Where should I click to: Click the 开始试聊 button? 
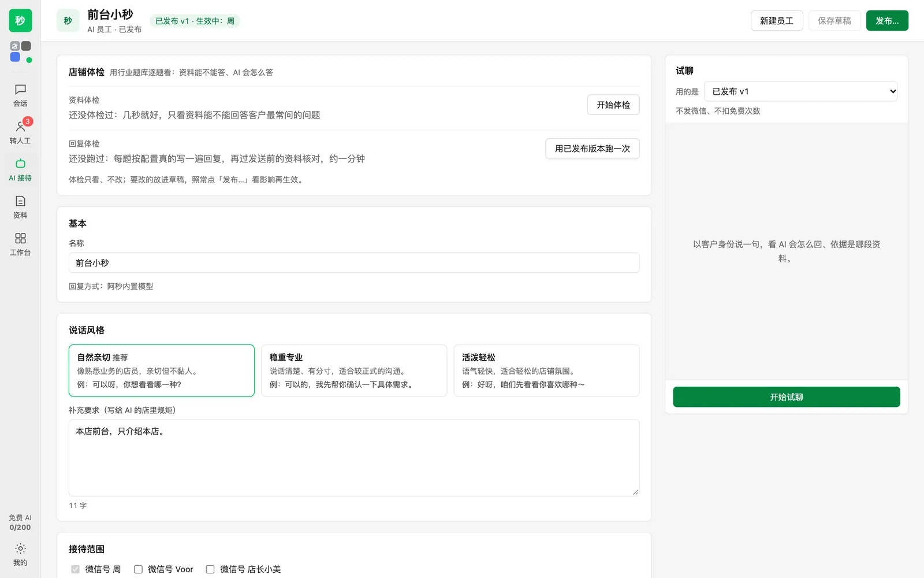pos(787,397)
